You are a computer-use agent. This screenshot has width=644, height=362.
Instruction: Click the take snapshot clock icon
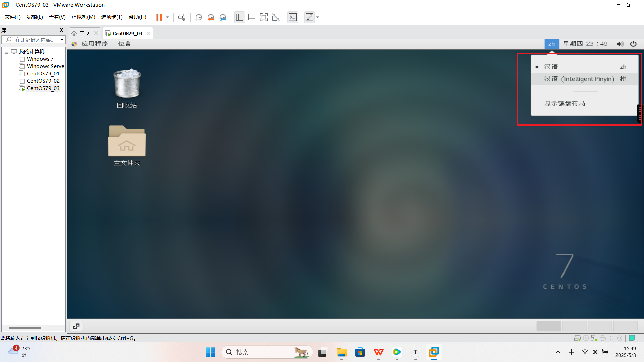(199, 17)
